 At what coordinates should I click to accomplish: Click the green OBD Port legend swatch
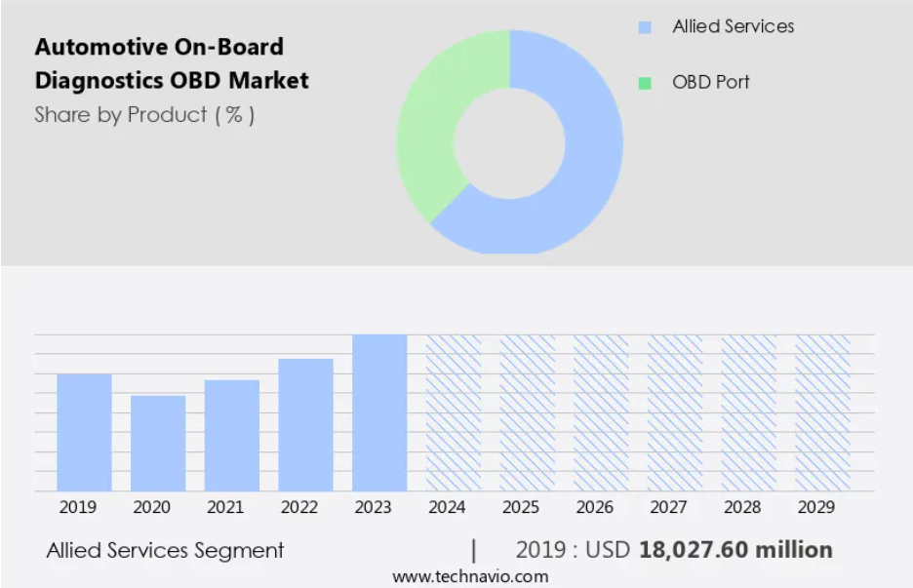(645, 83)
